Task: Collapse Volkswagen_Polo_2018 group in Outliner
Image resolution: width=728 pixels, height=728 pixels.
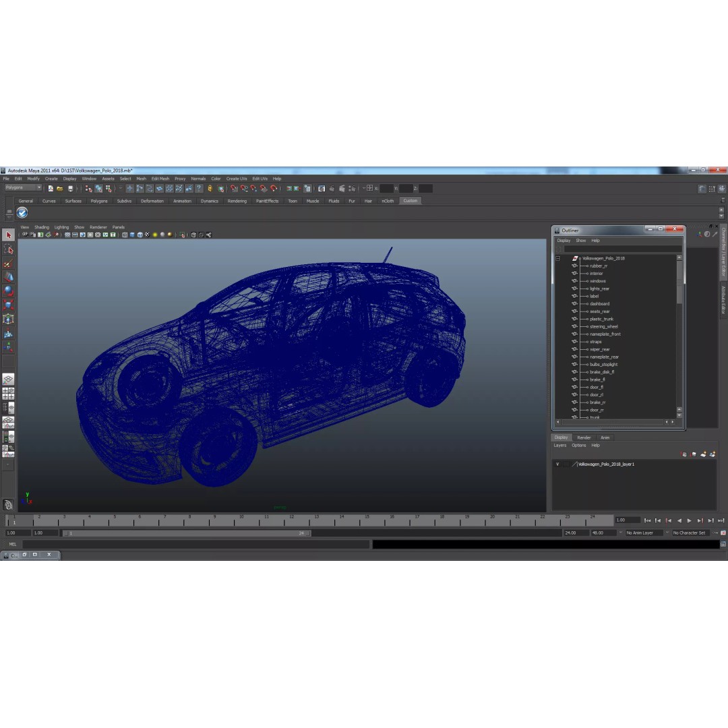Action: [x=558, y=259]
